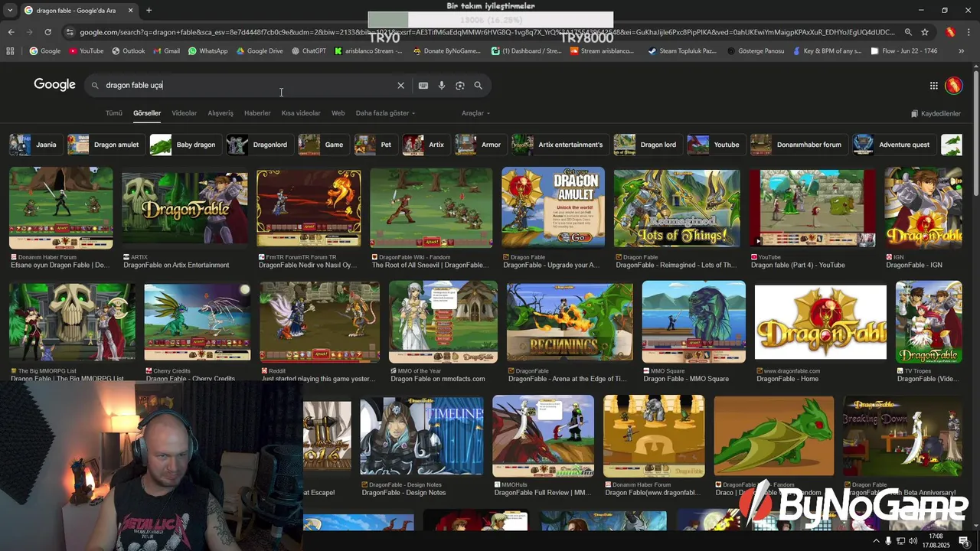
Task: Open the YouTube bookmark
Action: [86, 51]
